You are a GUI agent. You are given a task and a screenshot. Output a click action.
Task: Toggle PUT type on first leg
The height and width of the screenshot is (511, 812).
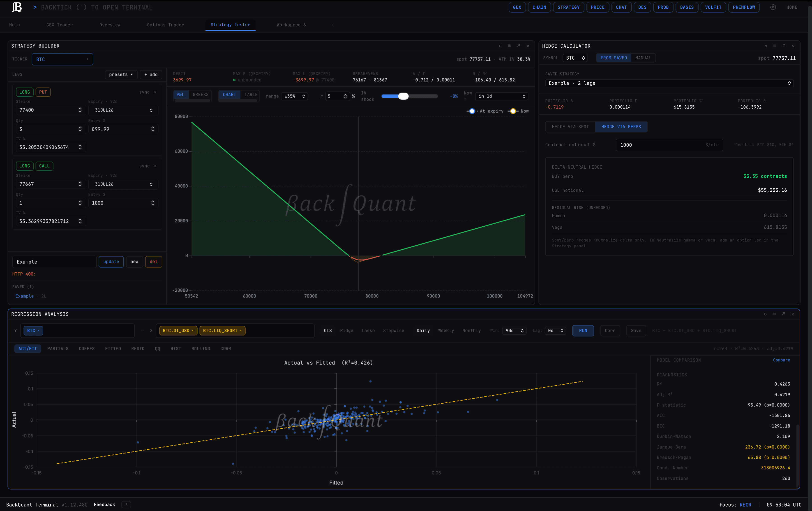(43, 92)
